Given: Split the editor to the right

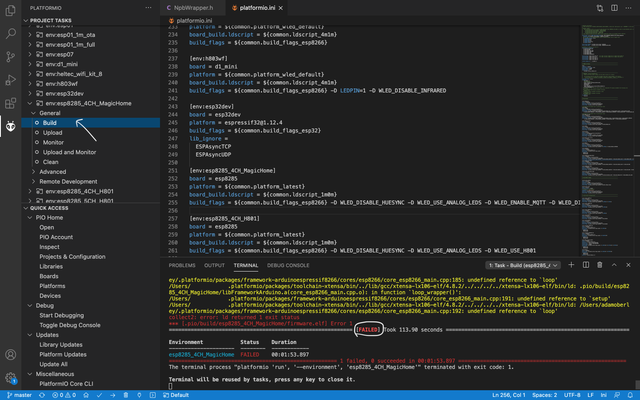Looking at the screenshot, I should pyautogui.click(x=614, y=8).
